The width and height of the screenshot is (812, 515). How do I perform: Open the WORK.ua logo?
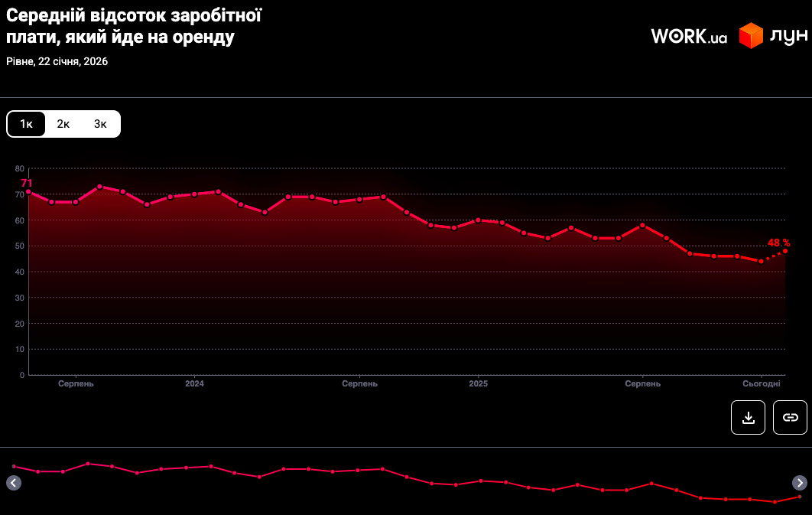click(689, 36)
